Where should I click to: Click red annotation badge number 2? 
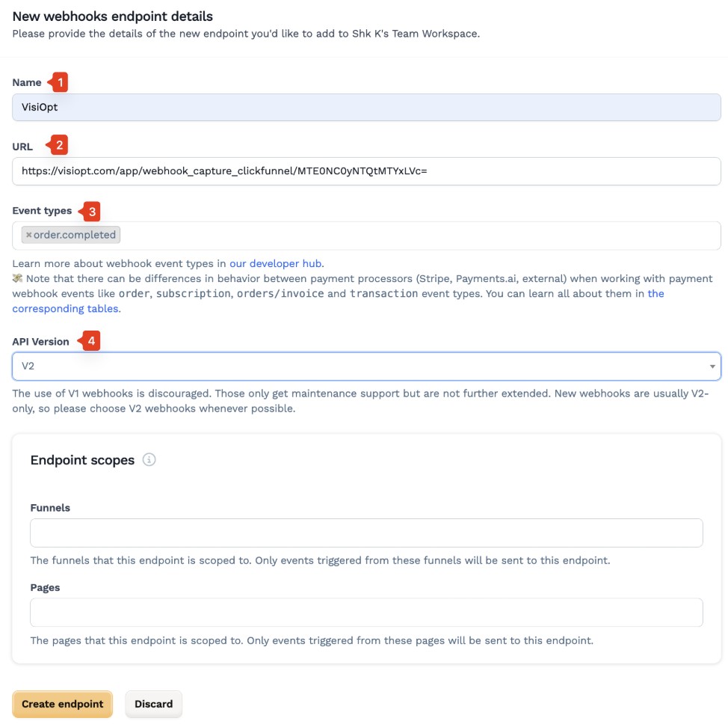[57, 145]
